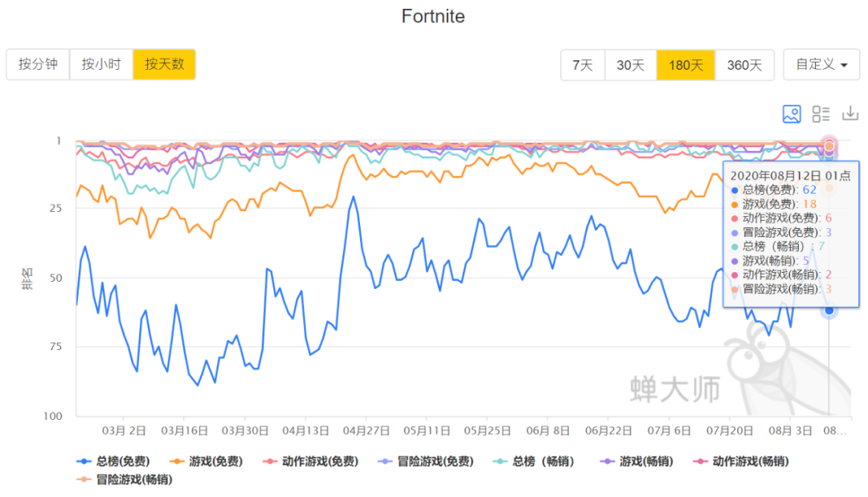Click the 06月8日 x-axis label
Viewport: 868px width, 497px height.
pos(547,430)
